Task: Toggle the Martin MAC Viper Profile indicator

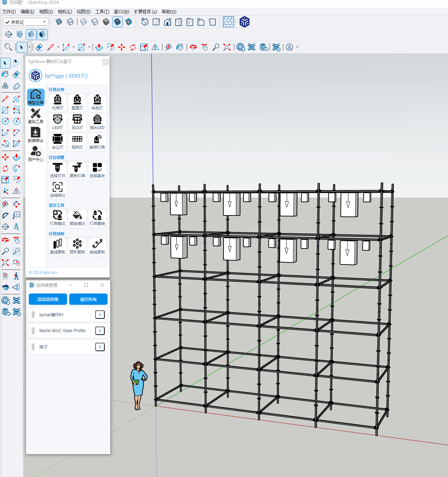Action: pyautogui.click(x=33, y=331)
